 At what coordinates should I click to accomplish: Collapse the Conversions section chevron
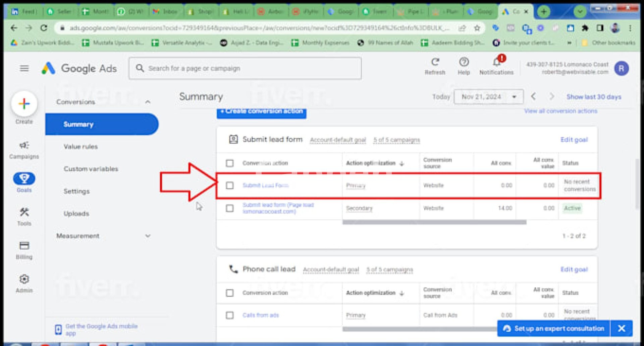[148, 102]
